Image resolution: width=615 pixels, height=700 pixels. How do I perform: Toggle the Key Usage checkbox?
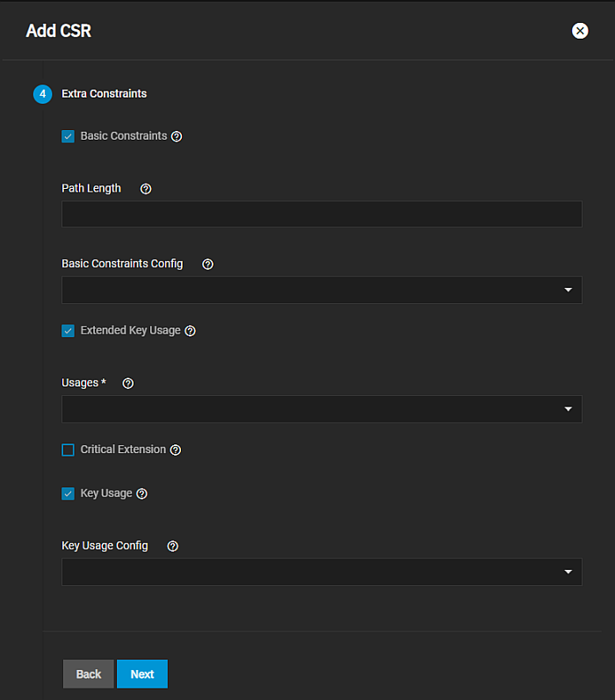[x=68, y=494]
